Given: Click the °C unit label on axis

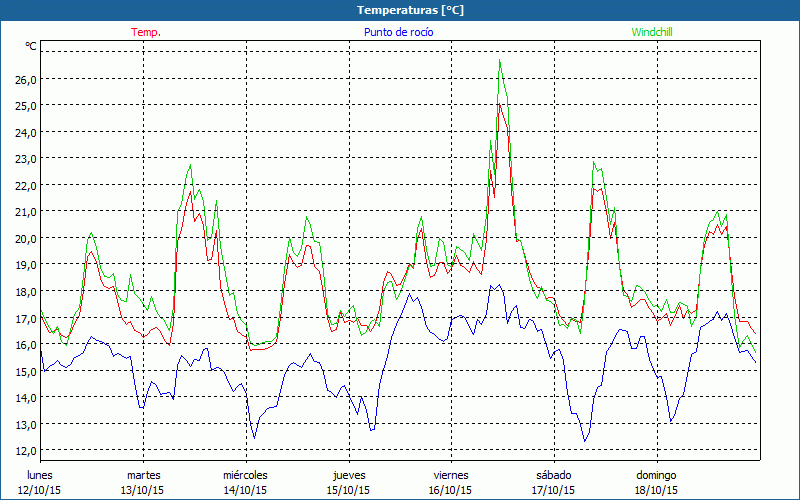Looking at the screenshot, I should 32,46.
